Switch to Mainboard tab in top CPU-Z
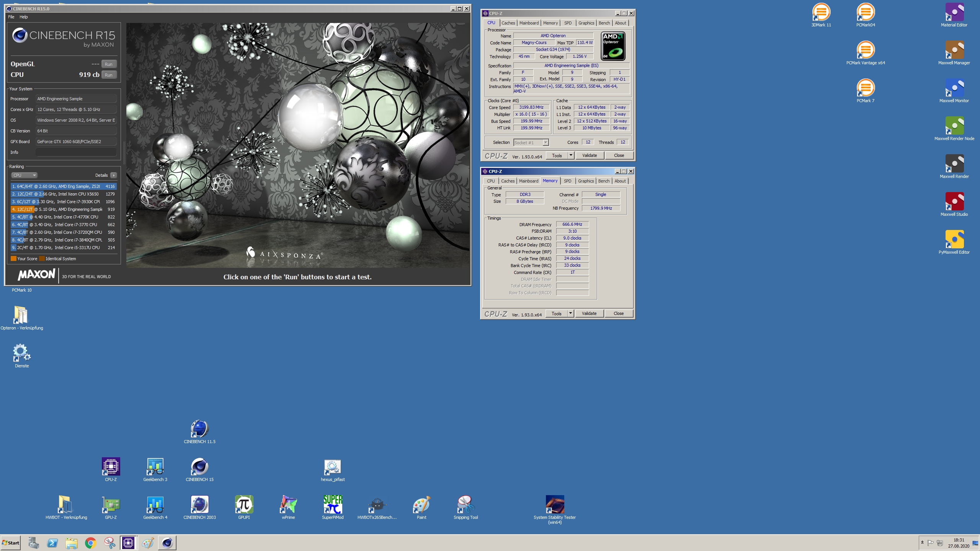The width and height of the screenshot is (980, 551). [529, 23]
